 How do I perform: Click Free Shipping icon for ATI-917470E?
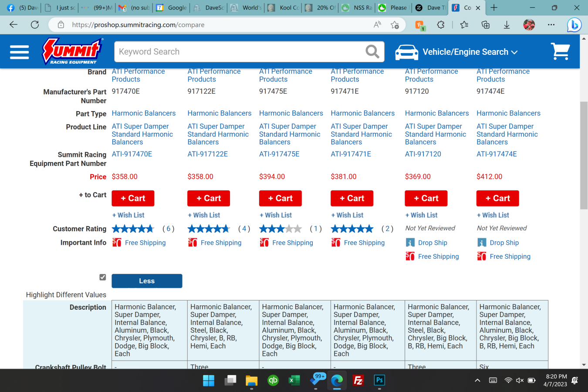click(117, 243)
